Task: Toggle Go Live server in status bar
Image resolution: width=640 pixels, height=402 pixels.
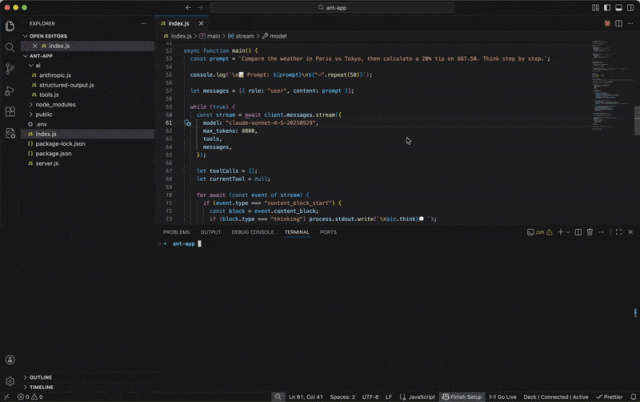Action: pyautogui.click(x=501, y=397)
